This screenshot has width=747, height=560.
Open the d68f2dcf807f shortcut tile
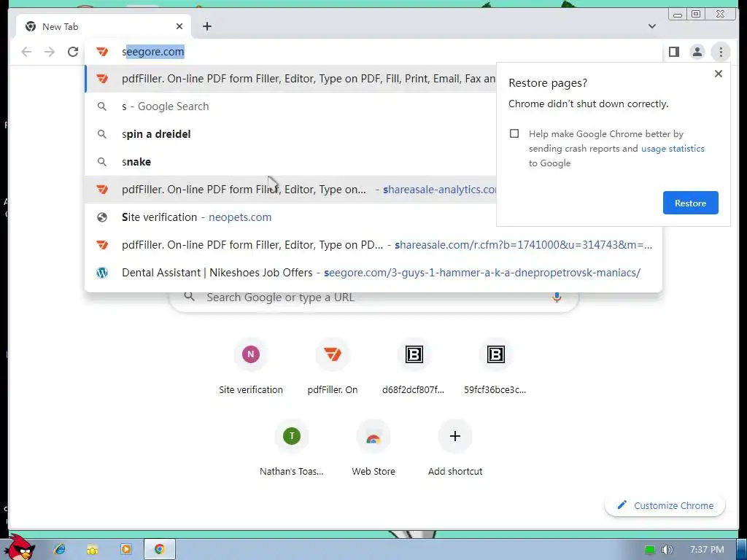click(x=414, y=367)
